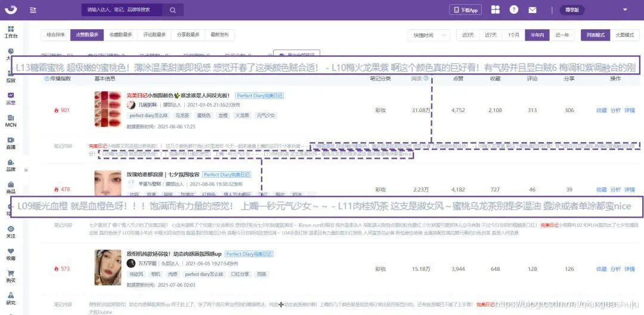Viewport: 644px width, 315px height.
Task: Open note title 原相机纯欲娇弱妆
Action: coord(174,254)
